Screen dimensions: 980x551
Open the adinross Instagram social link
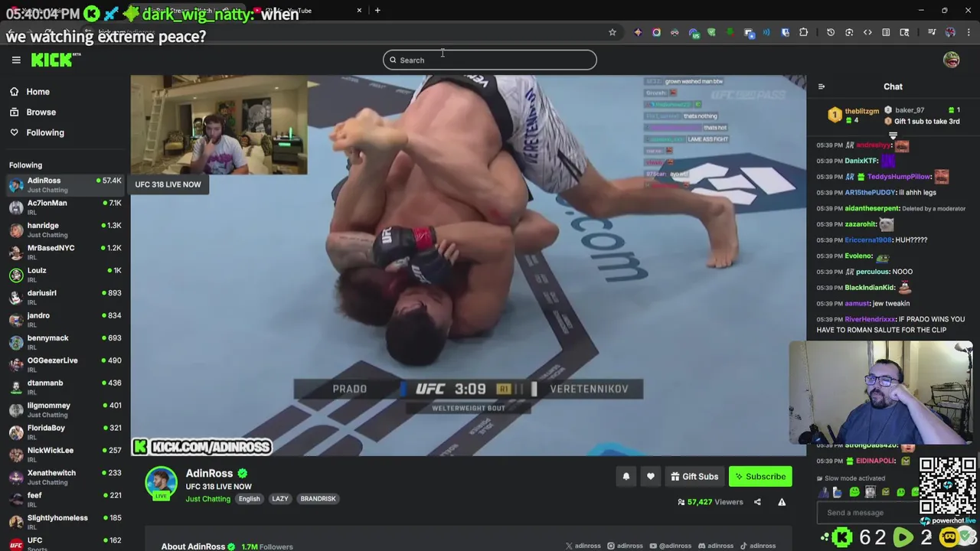pos(626,546)
